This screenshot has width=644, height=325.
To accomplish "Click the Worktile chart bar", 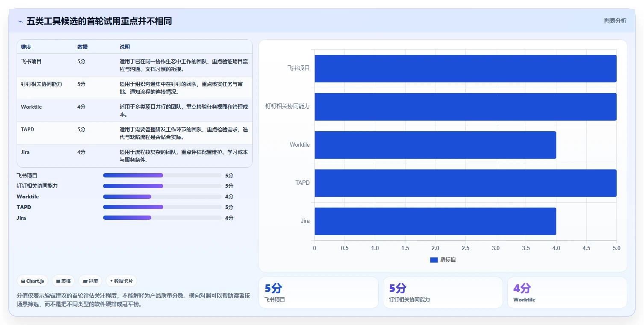I will pyautogui.click(x=435, y=145).
